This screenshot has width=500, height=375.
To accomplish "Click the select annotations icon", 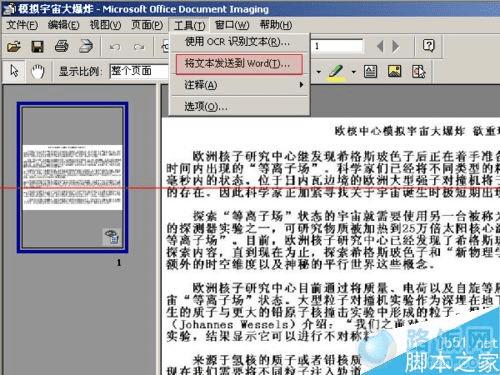I will pos(419,71).
